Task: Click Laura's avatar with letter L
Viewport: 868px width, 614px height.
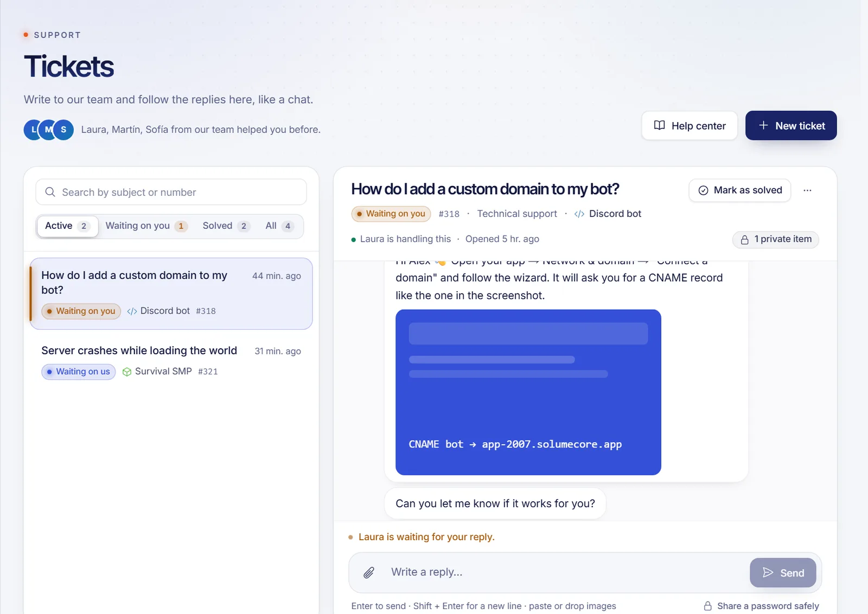Action: (x=33, y=130)
